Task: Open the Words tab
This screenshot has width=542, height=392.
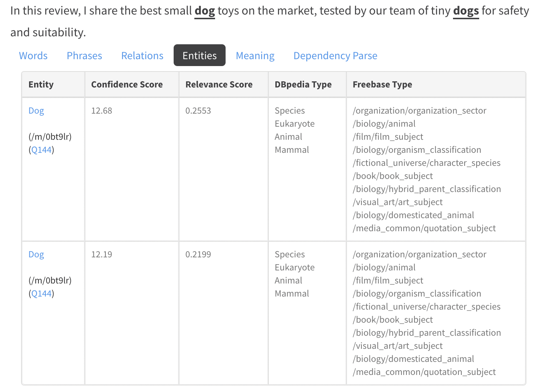Action: (33, 56)
